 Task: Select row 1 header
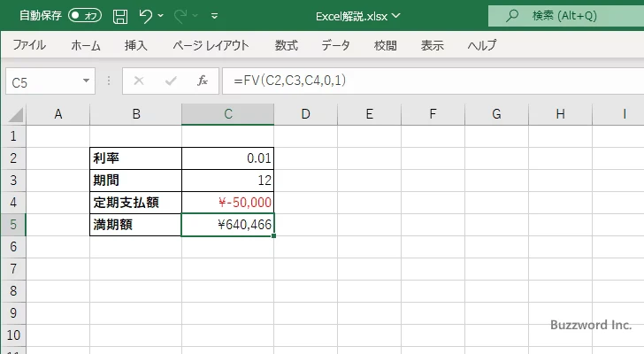[x=13, y=136]
